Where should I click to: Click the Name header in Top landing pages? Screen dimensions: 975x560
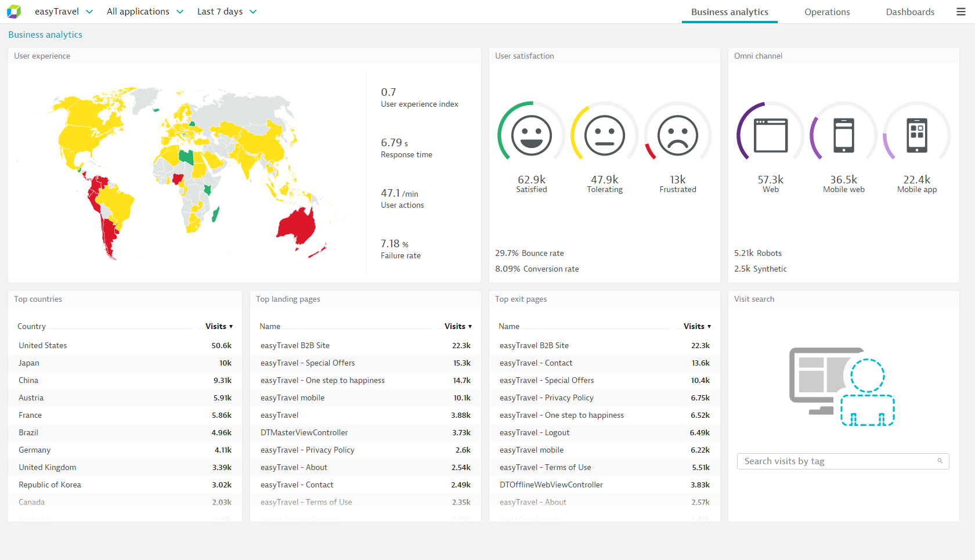click(270, 326)
